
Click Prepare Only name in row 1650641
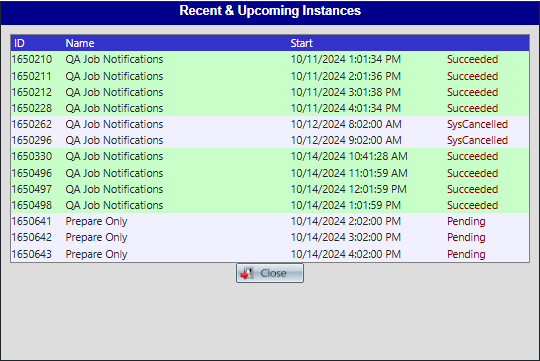tap(96, 221)
